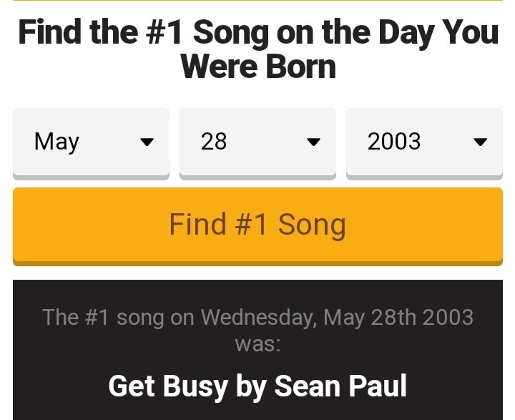
Task: Open the year dropdown showing 2003
Action: [424, 142]
